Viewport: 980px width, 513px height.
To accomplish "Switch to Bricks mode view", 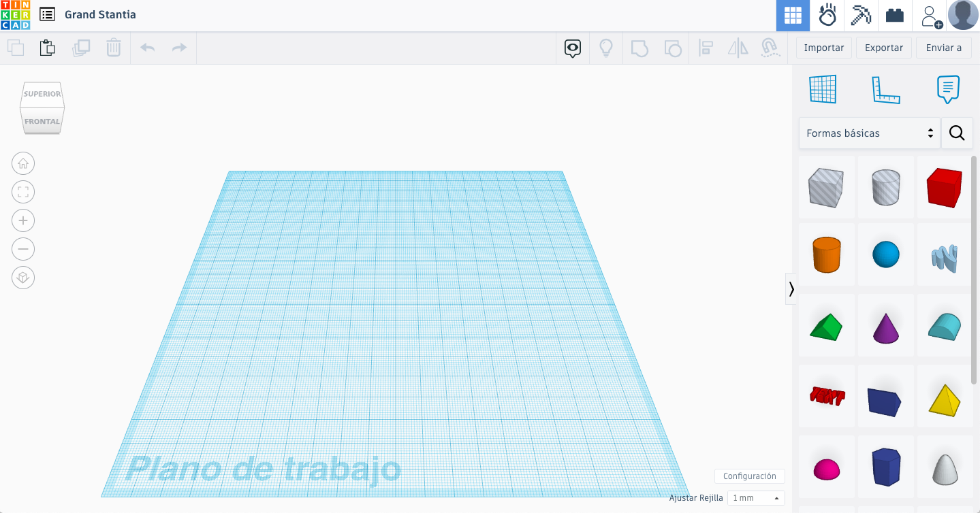I will [895, 15].
